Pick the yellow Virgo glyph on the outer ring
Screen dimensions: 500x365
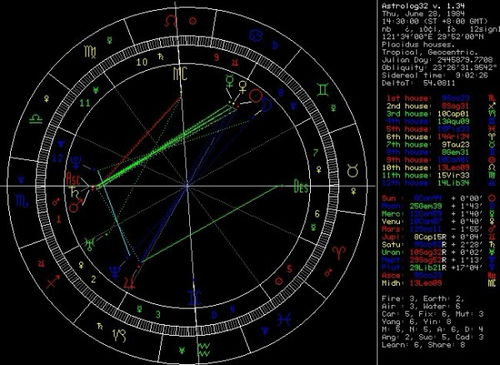point(90,52)
